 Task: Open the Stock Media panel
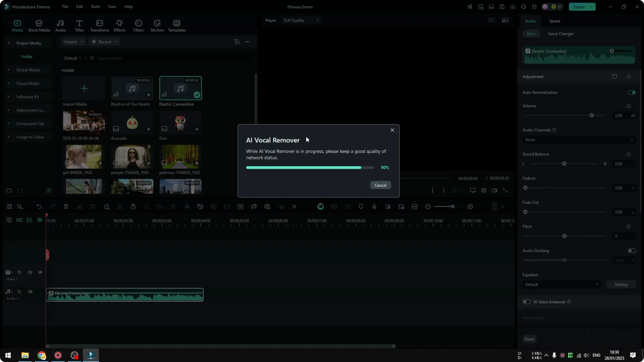tap(38, 25)
